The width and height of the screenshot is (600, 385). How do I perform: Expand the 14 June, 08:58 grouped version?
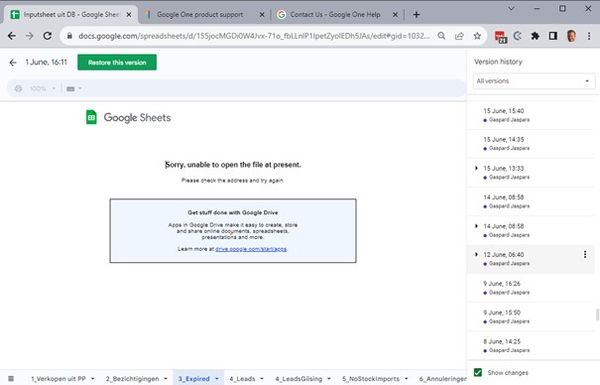coord(476,226)
